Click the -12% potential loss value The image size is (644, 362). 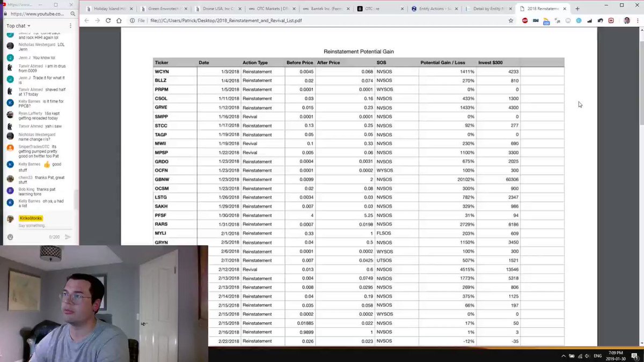469,341
